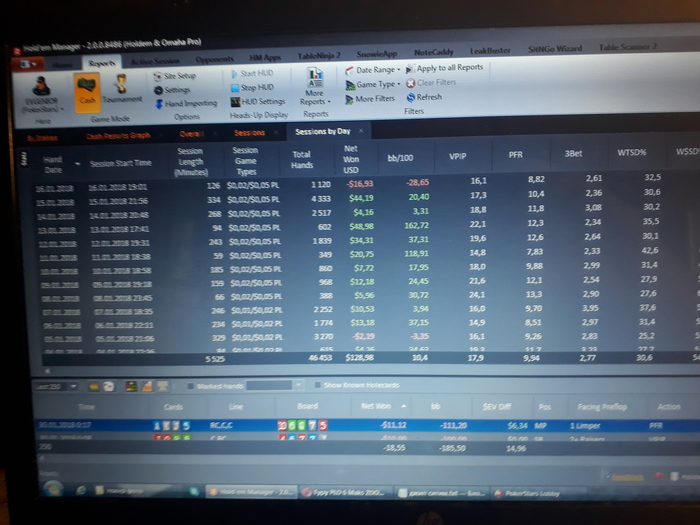Open the hero player avatar selector
Viewport: 700px width, 525px height.
pyautogui.click(x=43, y=95)
